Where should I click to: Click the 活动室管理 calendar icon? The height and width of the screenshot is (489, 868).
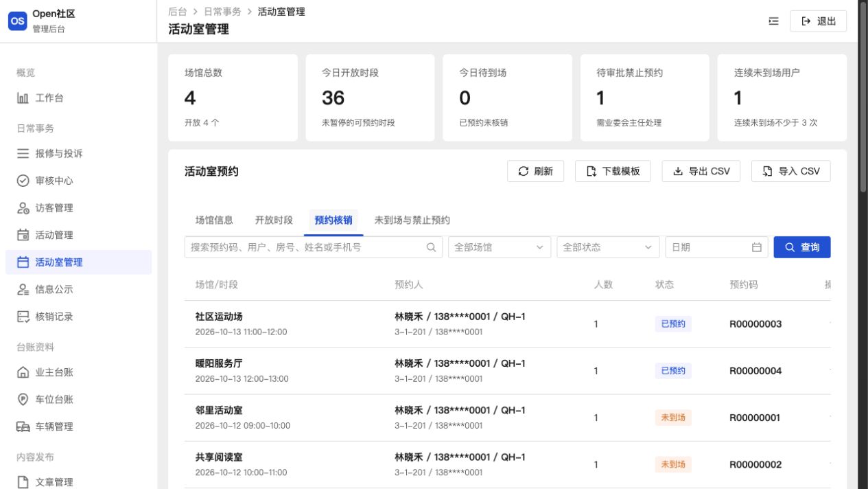click(23, 262)
